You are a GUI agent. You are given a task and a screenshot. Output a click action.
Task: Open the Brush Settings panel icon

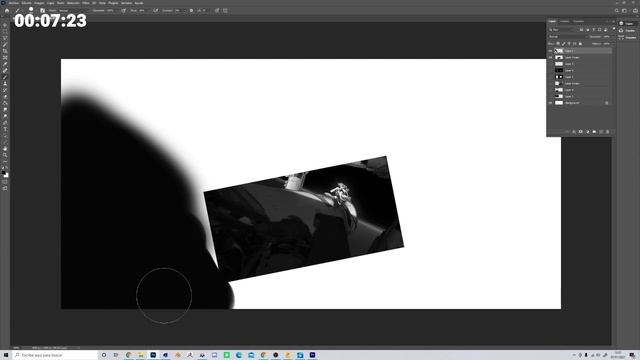42,11
